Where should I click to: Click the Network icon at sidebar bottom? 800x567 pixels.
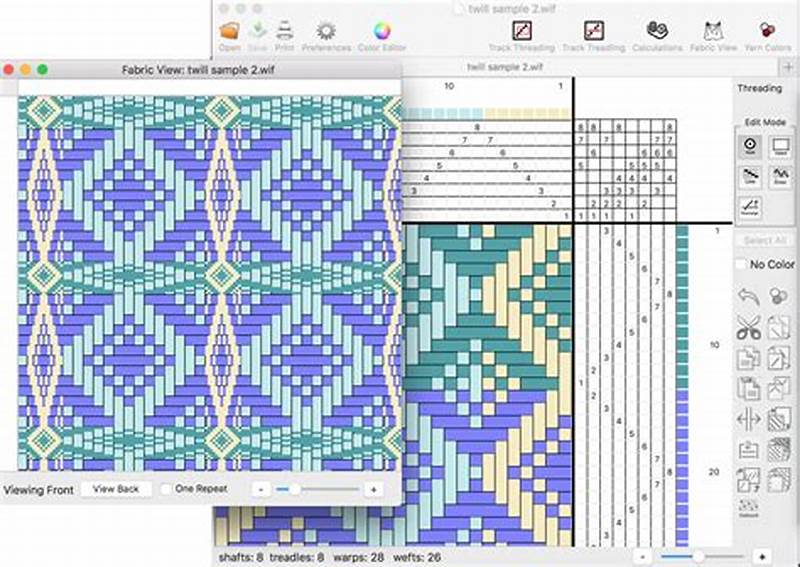pos(748,508)
